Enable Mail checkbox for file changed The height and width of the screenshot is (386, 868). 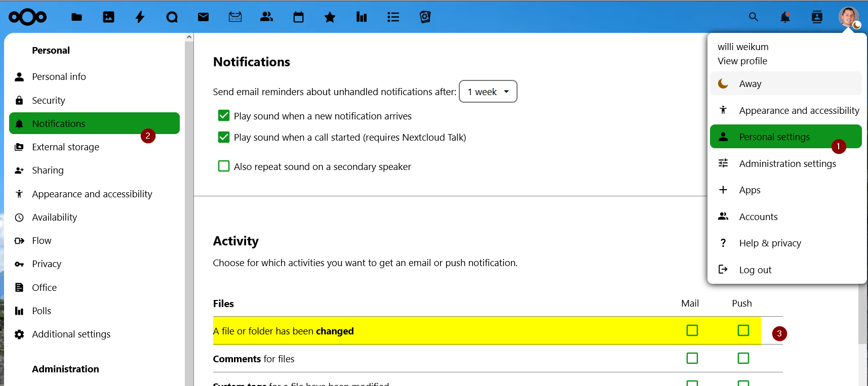(692, 330)
